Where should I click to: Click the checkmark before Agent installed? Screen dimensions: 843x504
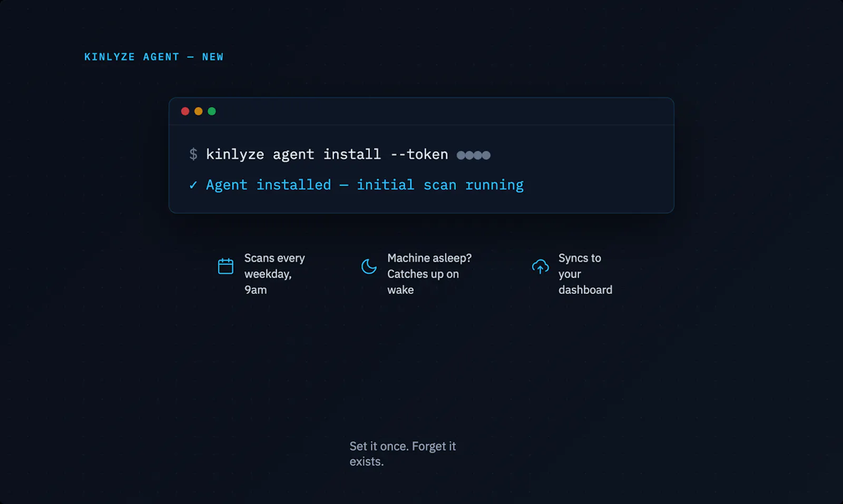pyautogui.click(x=193, y=185)
